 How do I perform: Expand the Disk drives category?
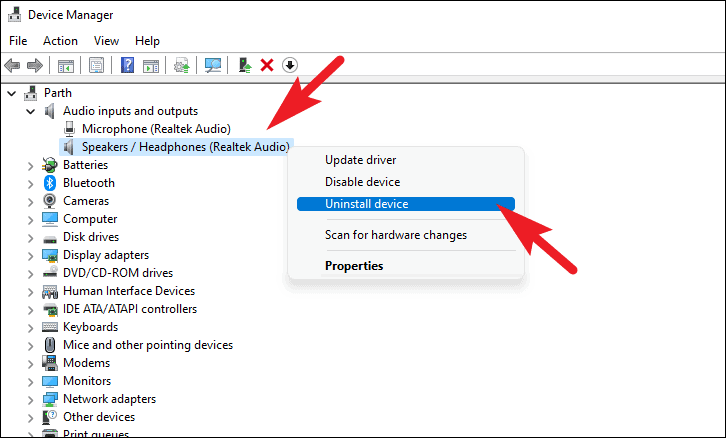[x=31, y=238]
